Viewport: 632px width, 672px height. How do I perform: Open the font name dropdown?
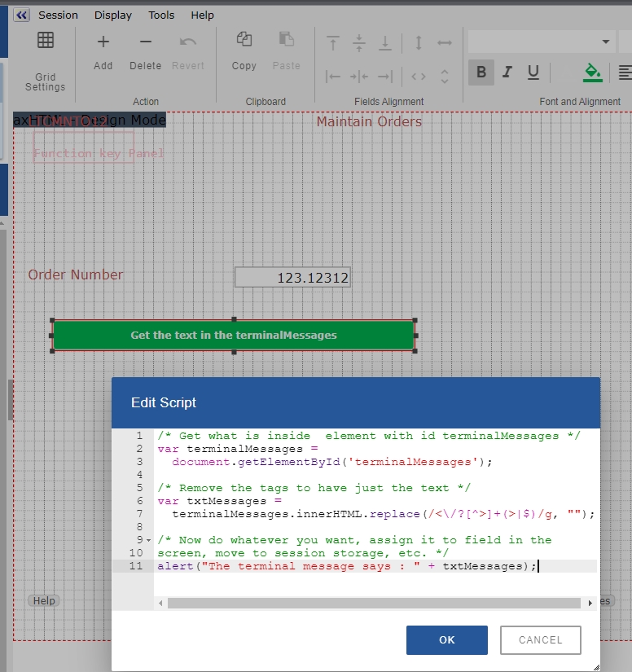[x=605, y=42]
